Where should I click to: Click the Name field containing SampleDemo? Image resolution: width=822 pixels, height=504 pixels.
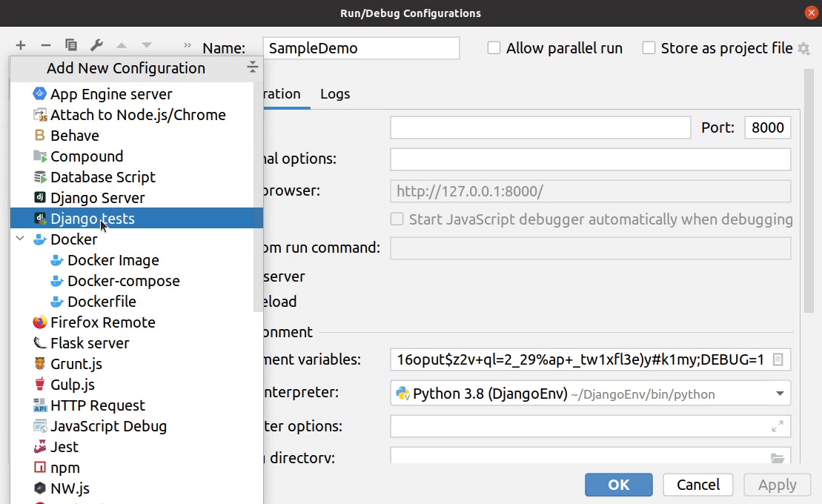coord(361,48)
